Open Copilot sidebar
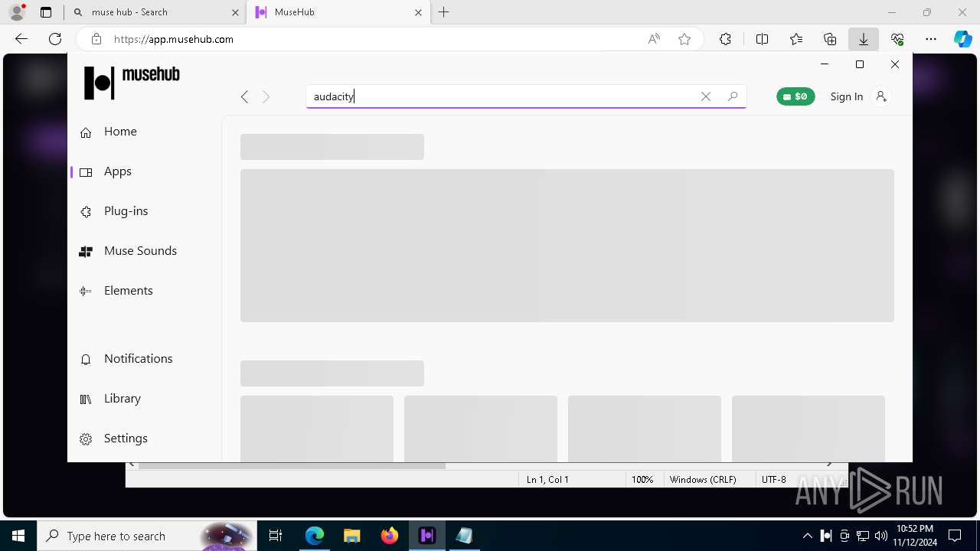The width and height of the screenshot is (980, 551). [963, 39]
